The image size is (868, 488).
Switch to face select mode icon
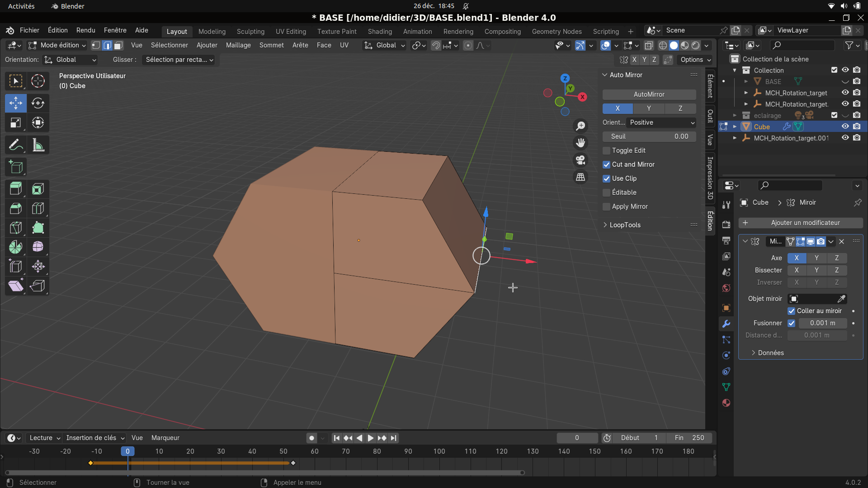(118, 45)
